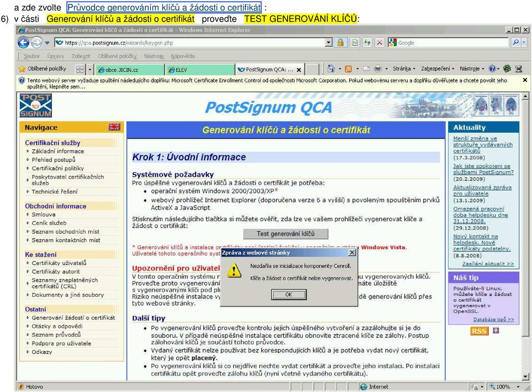Switch language via British flag icon

tap(114, 127)
